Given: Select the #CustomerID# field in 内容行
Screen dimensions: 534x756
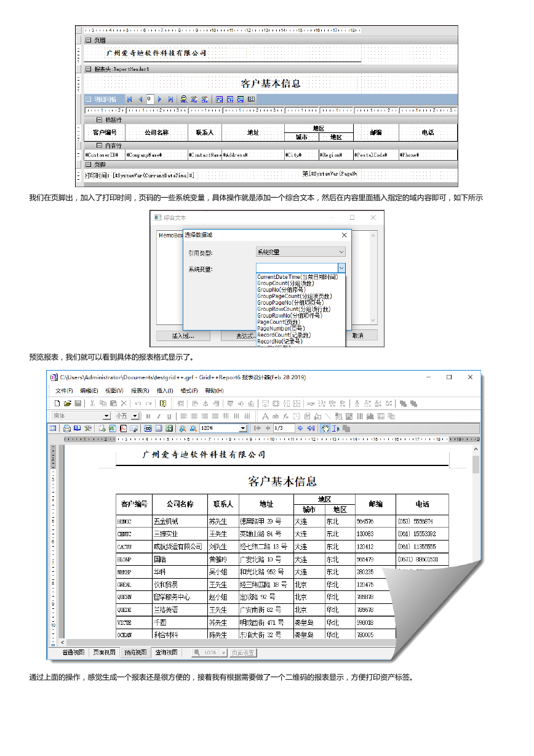Looking at the screenshot, I should pos(104,155).
